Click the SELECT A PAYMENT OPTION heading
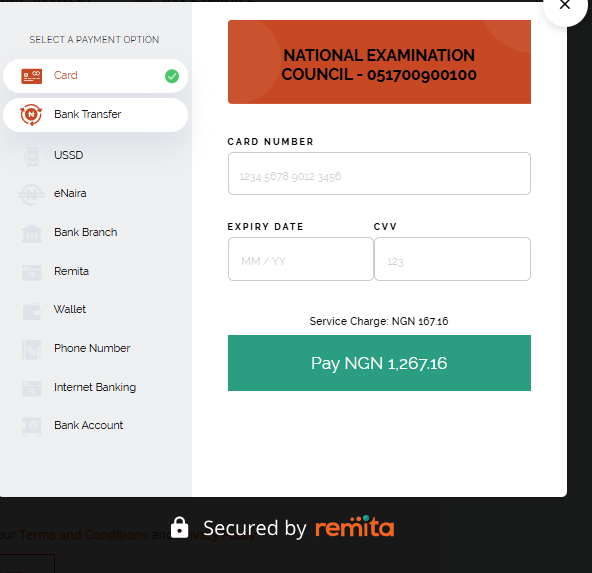592x573 pixels. click(x=94, y=40)
